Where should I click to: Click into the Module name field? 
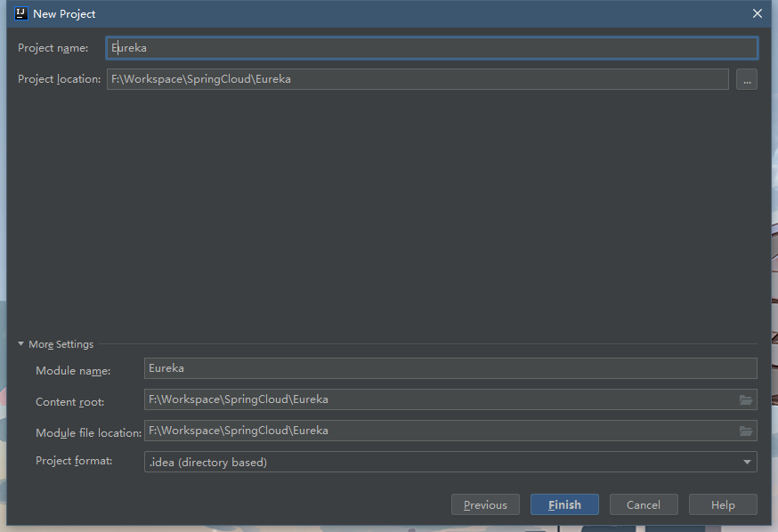coord(450,368)
